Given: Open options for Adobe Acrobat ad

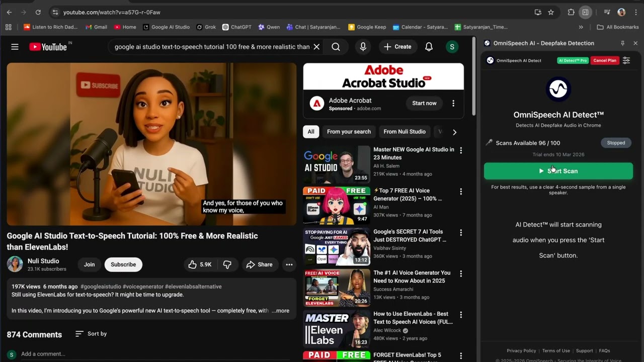Looking at the screenshot, I should pos(453,103).
